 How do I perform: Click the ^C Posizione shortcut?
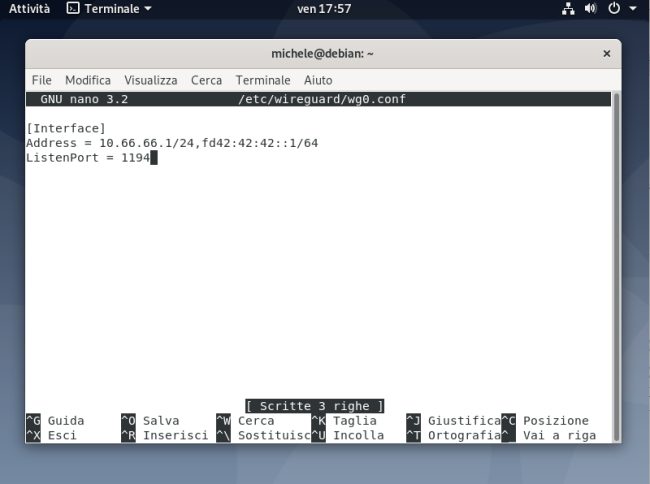click(545, 421)
